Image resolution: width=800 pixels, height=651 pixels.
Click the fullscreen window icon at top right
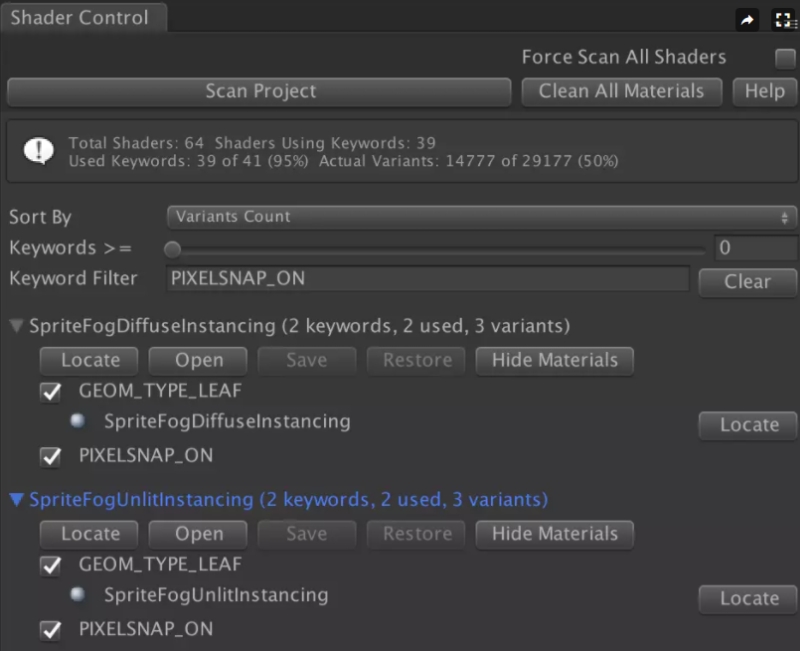[x=784, y=20]
